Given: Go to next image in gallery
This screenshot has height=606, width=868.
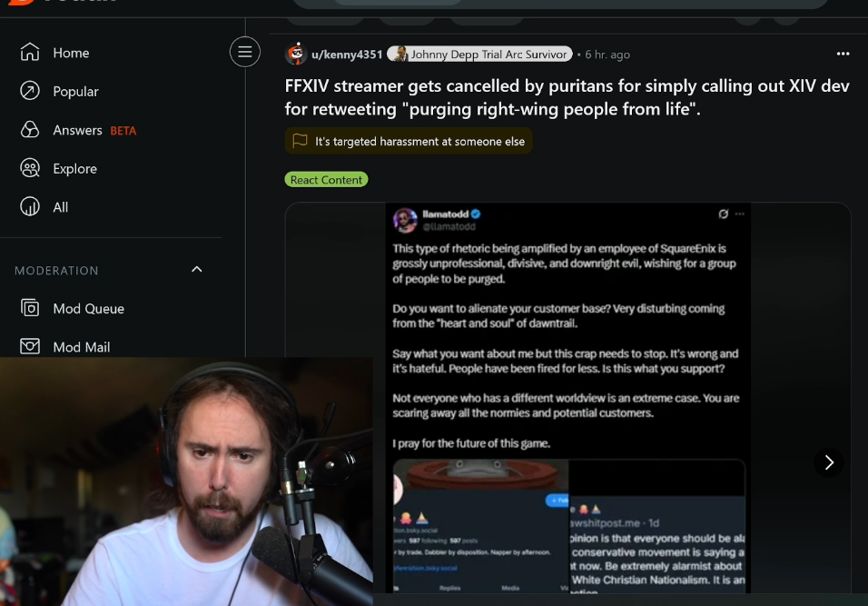Looking at the screenshot, I should pyautogui.click(x=829, y=462).
